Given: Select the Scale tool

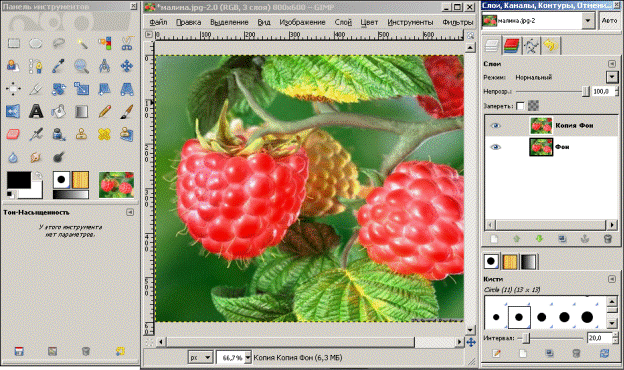Looking at the screenshot, I should click(82, 89).
